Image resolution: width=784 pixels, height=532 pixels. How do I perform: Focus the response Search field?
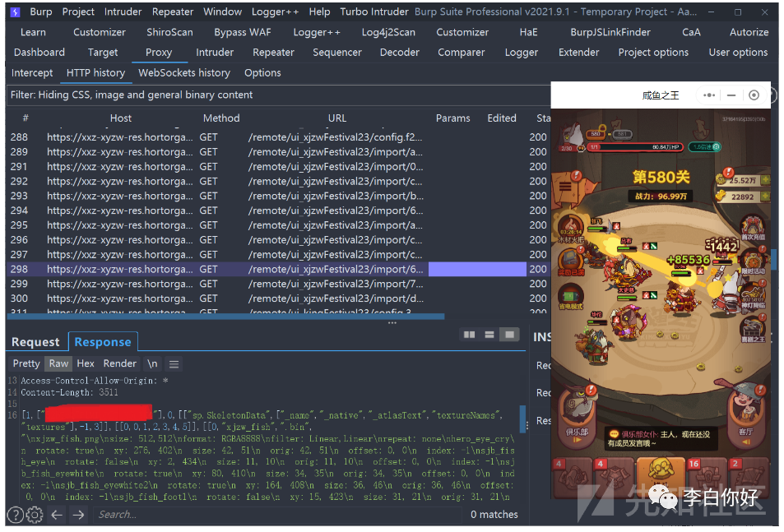pos(277,514)
